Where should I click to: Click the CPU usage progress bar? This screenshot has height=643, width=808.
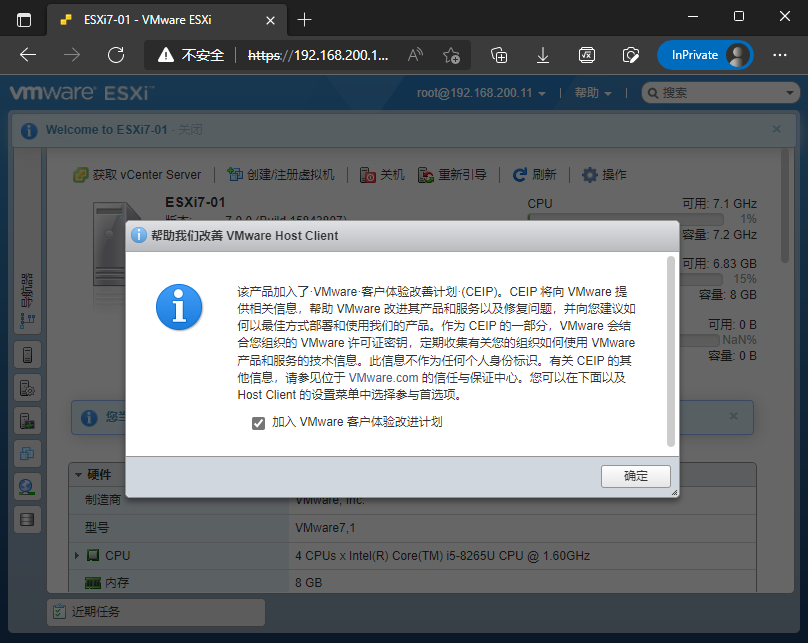(626, 218)
